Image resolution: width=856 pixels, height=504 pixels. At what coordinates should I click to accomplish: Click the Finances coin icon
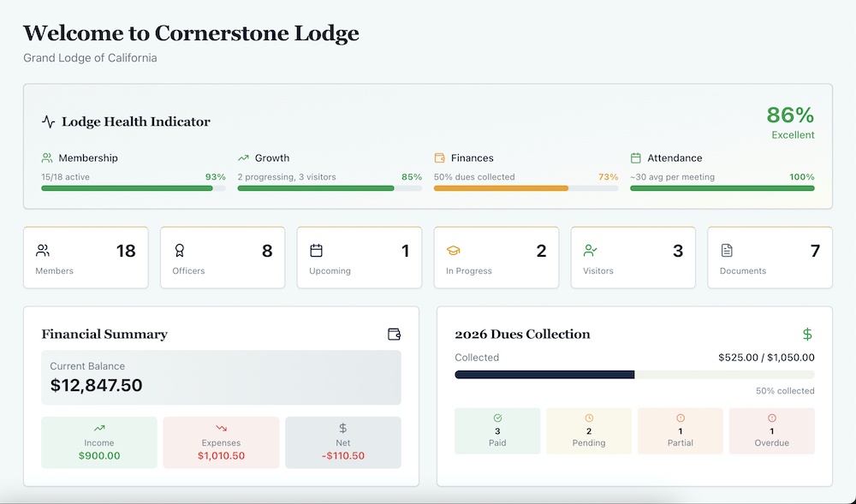click(x=440, y=157)
